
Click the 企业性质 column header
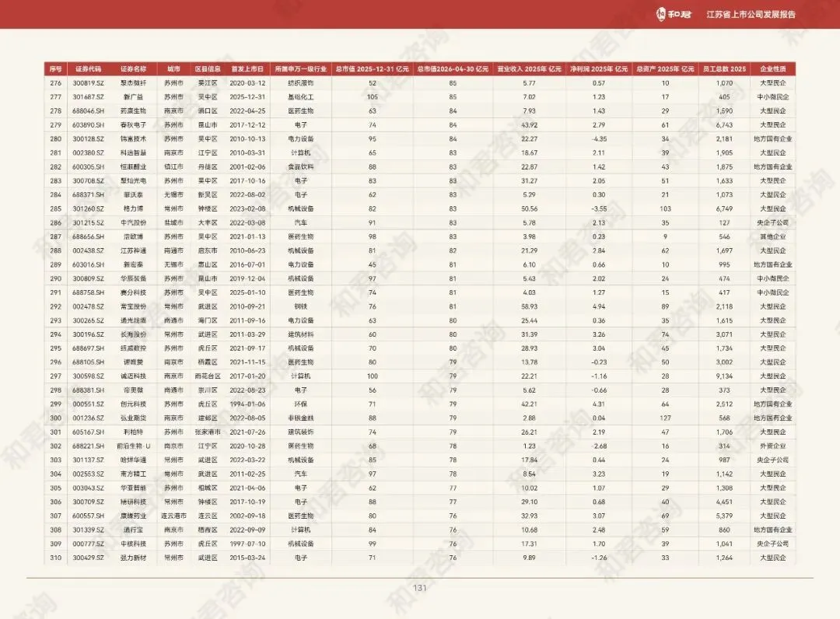pyautogui.click(x=773, y=69)
